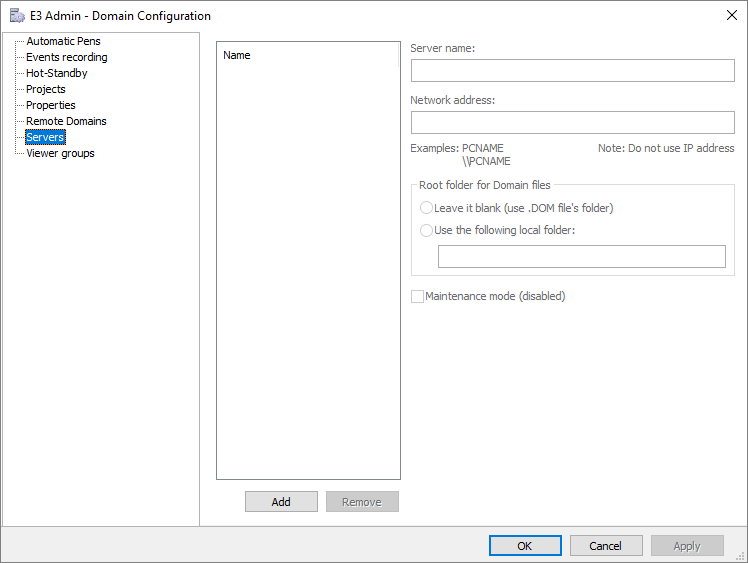Click the E3 Admin title bar icon
The height and width of the screenshot is (563, 748).
(17, 16)
